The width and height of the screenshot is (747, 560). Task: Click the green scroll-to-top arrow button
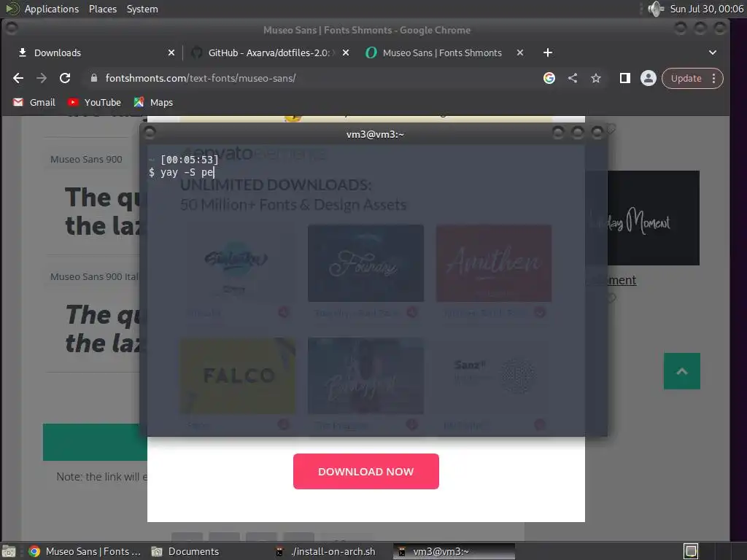(x=682, y=371)
